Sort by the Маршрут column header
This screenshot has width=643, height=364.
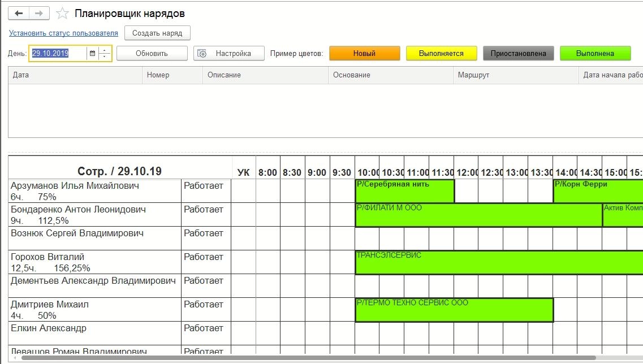pos(515,75)
